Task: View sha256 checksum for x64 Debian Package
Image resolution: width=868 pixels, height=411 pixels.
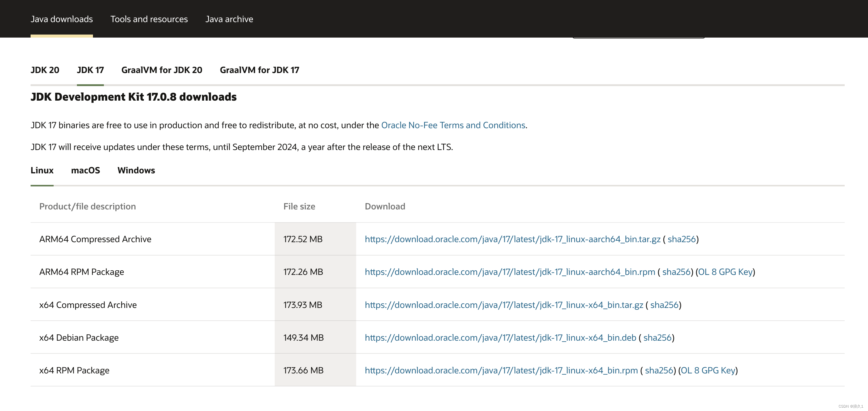Action: [x=657, y=338]
